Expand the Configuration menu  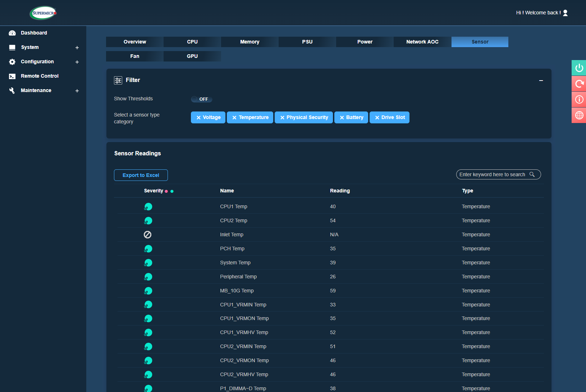click(77, 62)
